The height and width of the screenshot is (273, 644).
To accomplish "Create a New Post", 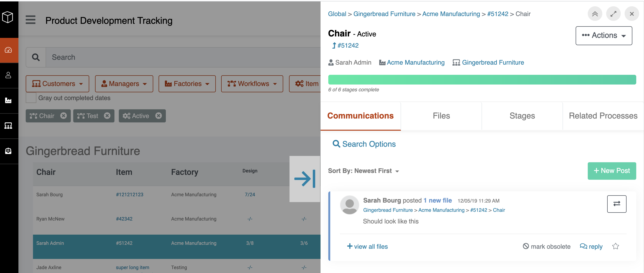I will click(x=612, y=171).
